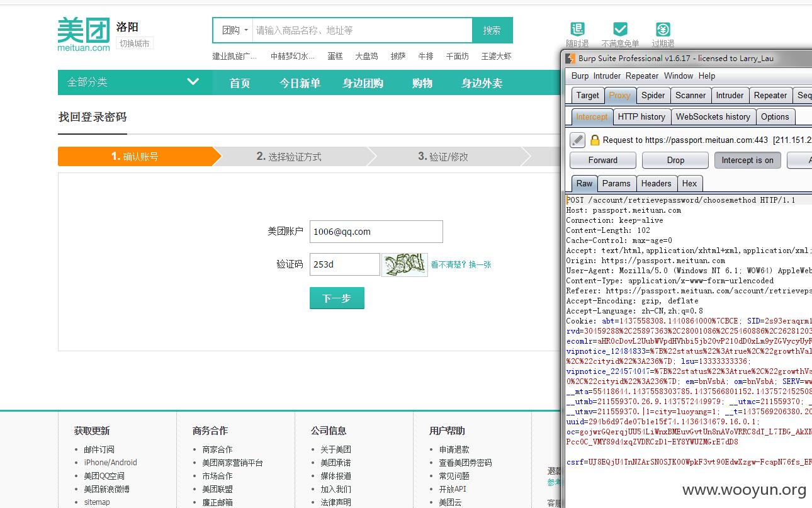Click 首页 in navigation bar
This screenshot has height=508, width=812.
tap(240, 83)
